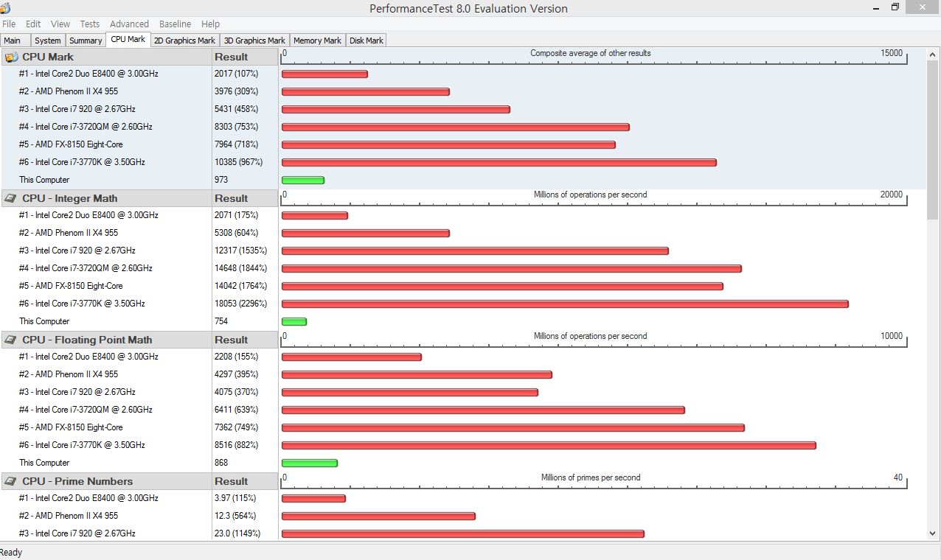Click the CPU - Floating Point Math section icon

point(11,340)
